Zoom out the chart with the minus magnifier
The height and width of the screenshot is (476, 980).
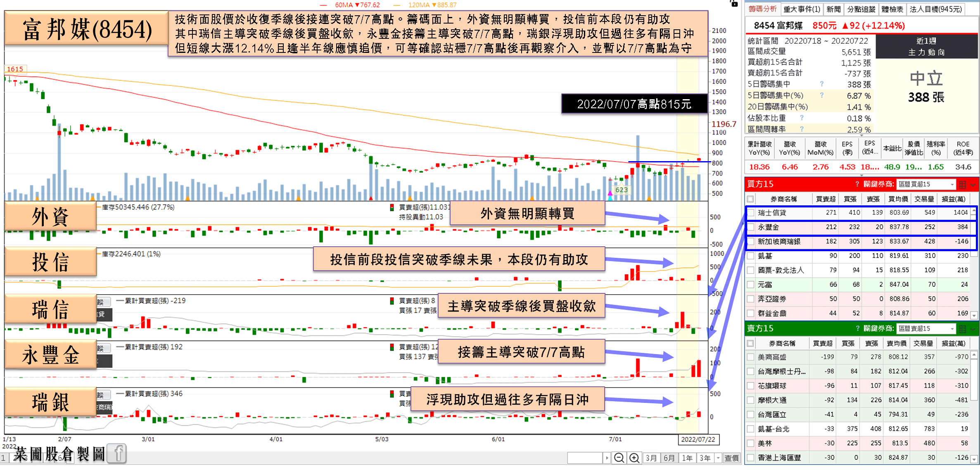pos(619,458)
